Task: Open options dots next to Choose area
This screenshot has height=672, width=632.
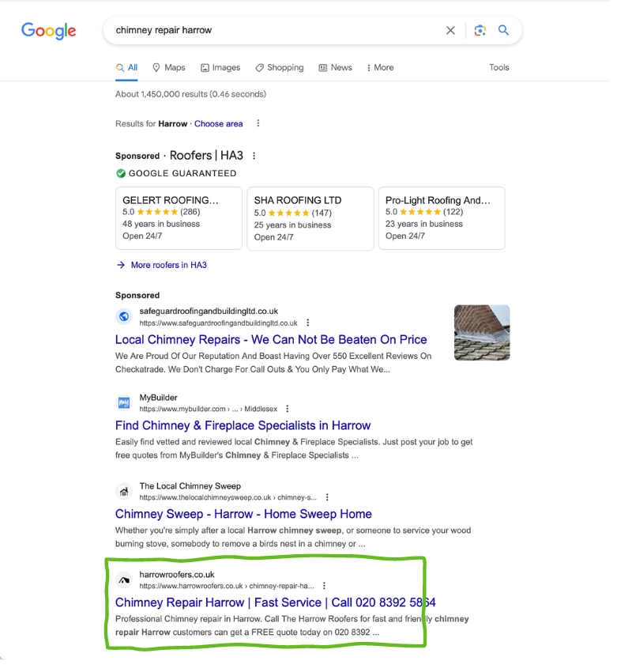Action: 258,123
